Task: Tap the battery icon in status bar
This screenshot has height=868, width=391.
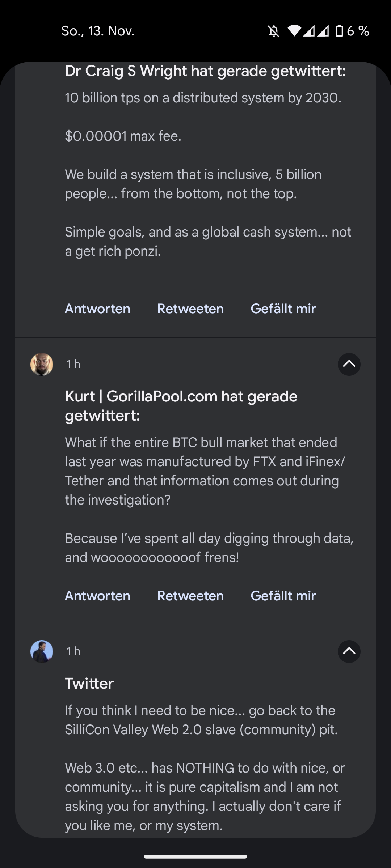Action: point(339,31)
